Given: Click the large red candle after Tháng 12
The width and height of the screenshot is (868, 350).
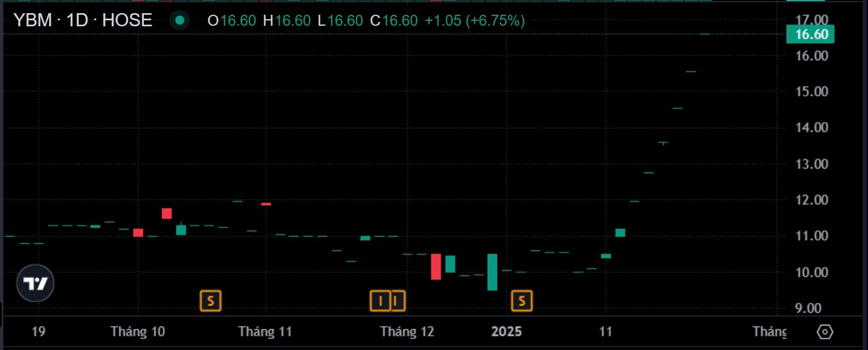Looking at the screenshot, I should [x=436, y=267].
